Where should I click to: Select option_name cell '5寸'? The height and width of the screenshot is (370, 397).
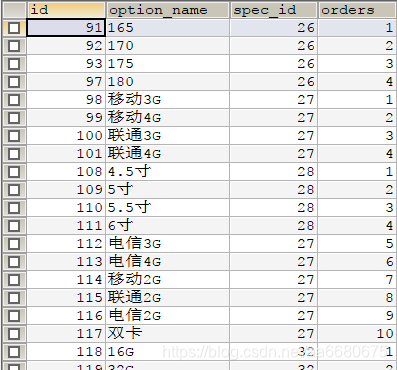(168, 190)
